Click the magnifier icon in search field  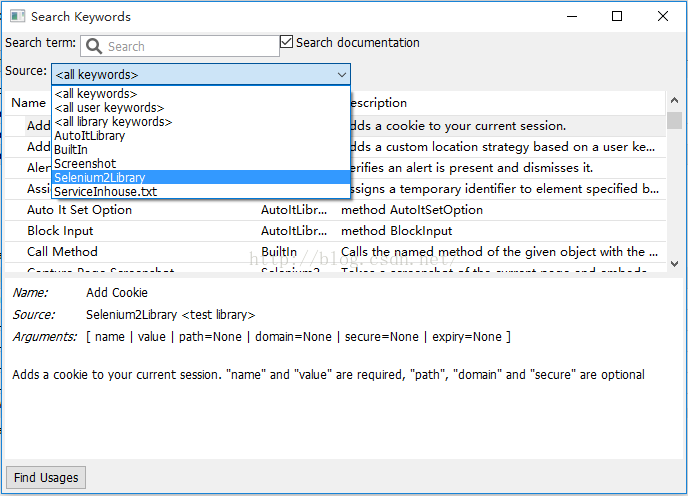pos(93,46)
